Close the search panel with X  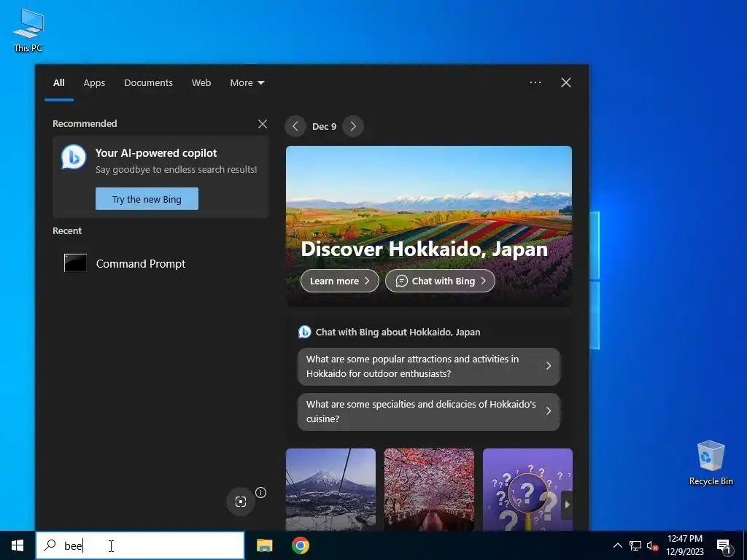[566, 82]
